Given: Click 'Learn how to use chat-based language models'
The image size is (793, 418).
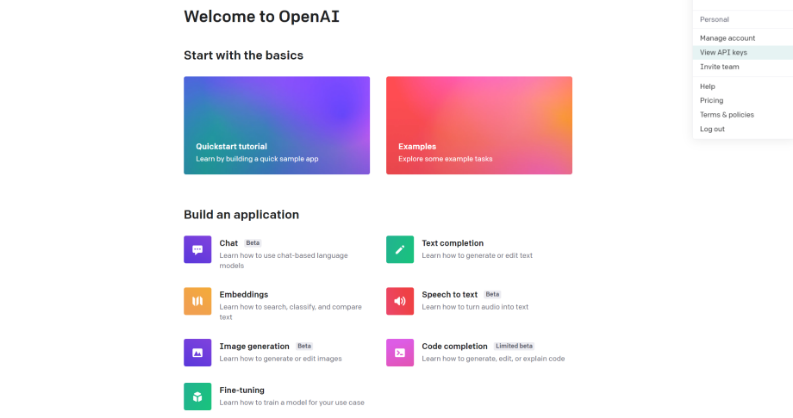Looking at the screenshot, I should [x=284, y=260].
